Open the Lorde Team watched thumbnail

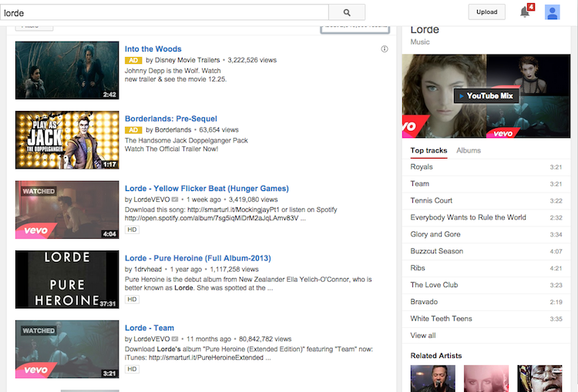coord(67,349)
